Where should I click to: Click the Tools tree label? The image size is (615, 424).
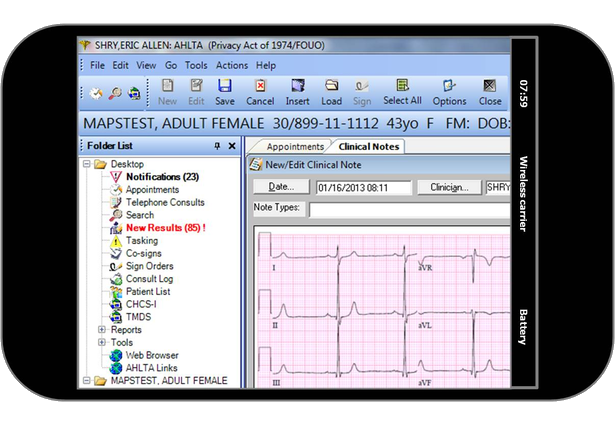122,342
